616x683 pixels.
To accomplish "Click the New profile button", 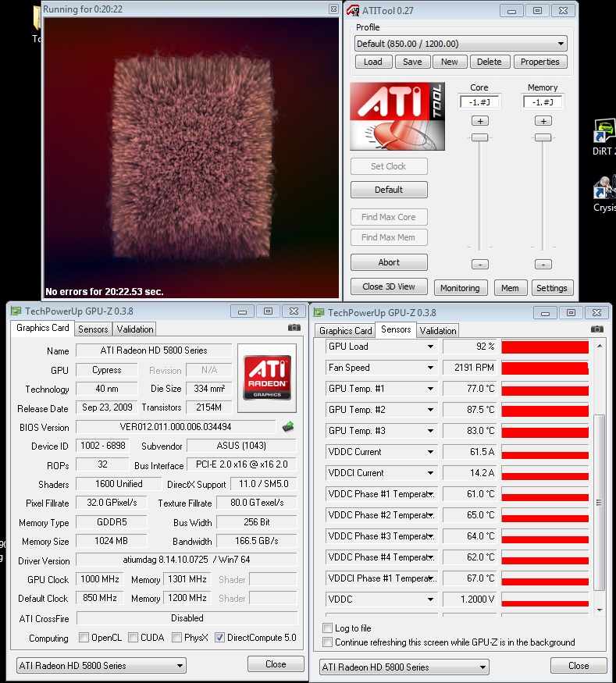I will [x=450, y=62].
